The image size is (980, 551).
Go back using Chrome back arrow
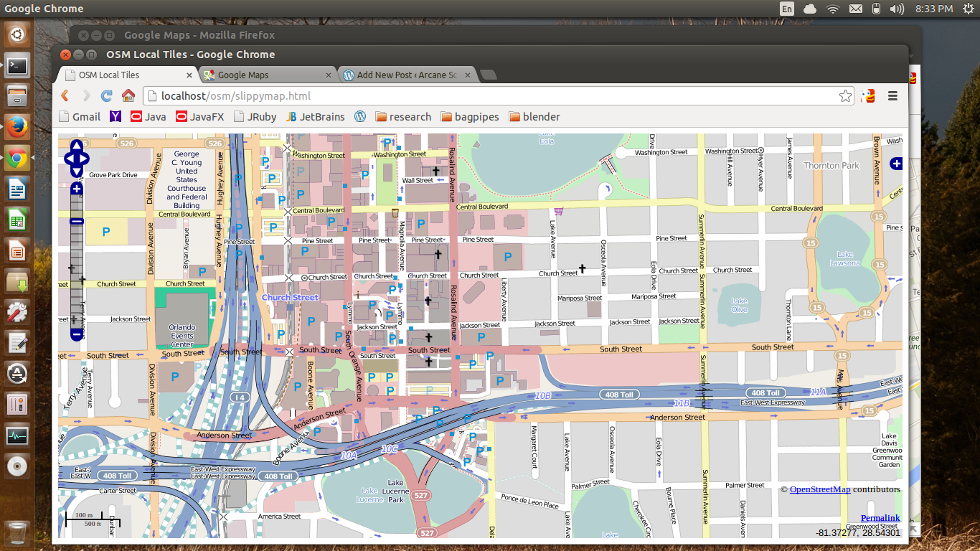(65, 95)
